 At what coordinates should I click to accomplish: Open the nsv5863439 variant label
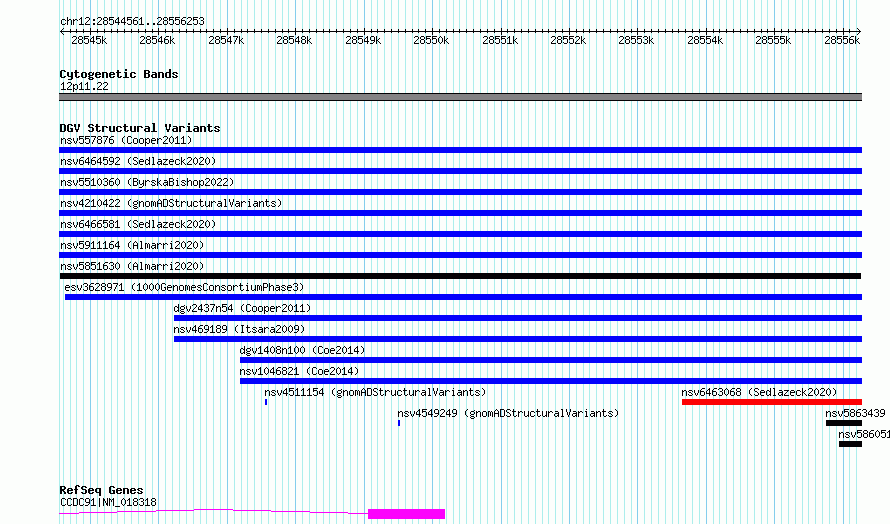point(855,413)
